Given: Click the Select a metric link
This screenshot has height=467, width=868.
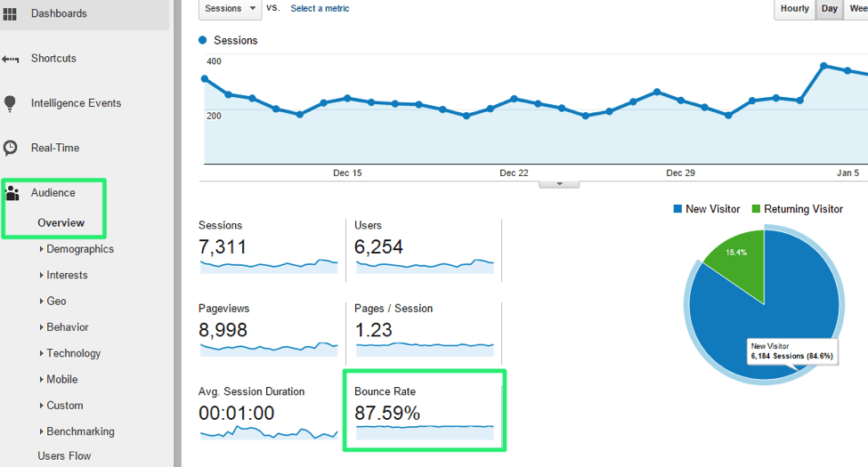Looking at the screenshot, I should (x=320, y=9).
